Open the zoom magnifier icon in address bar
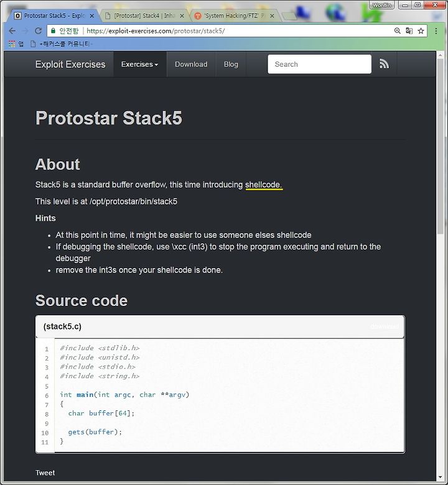This screenshot has width=448, height=485. (x=397, y=30)
